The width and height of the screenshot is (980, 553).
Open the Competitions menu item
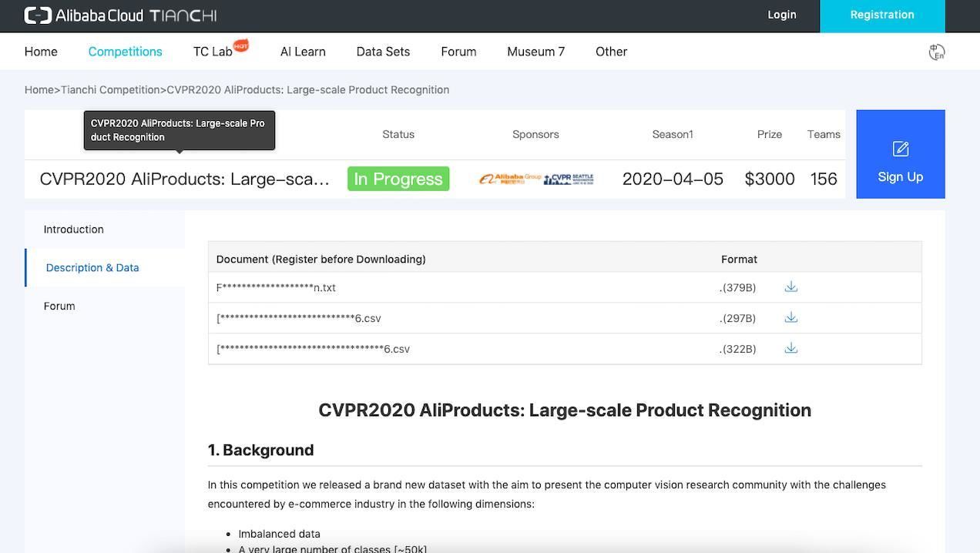point(125,52)
